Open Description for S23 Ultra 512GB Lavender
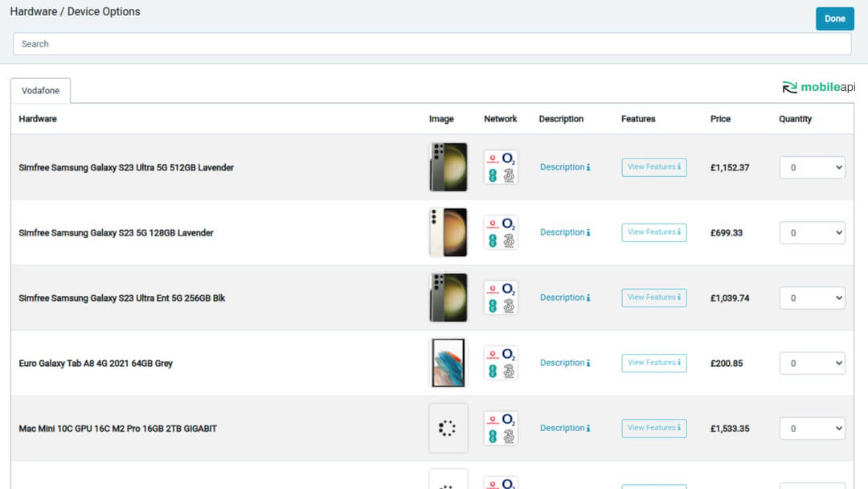The height and width of the screenshot is (489, 868). [565, 167]
